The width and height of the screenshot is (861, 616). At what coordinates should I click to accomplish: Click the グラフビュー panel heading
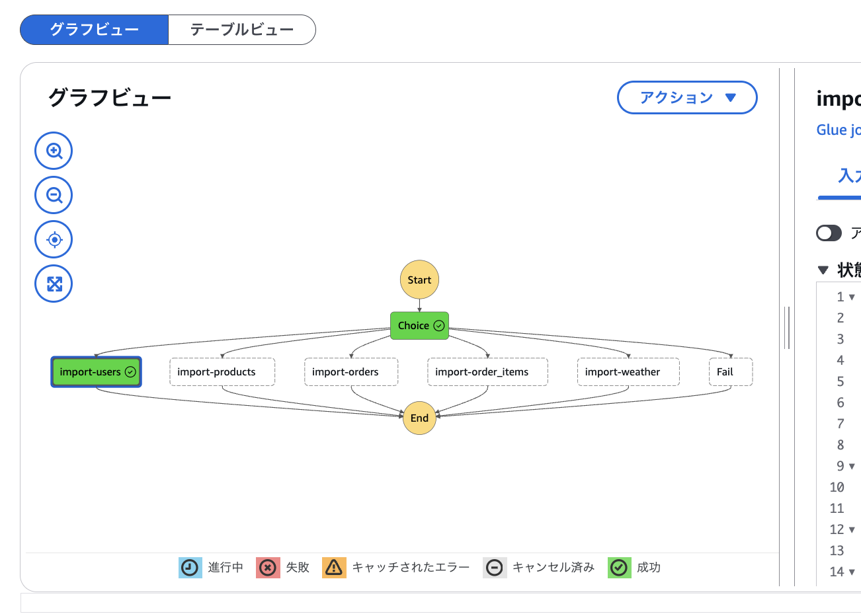pyautogui.click(x=110, y=98)
